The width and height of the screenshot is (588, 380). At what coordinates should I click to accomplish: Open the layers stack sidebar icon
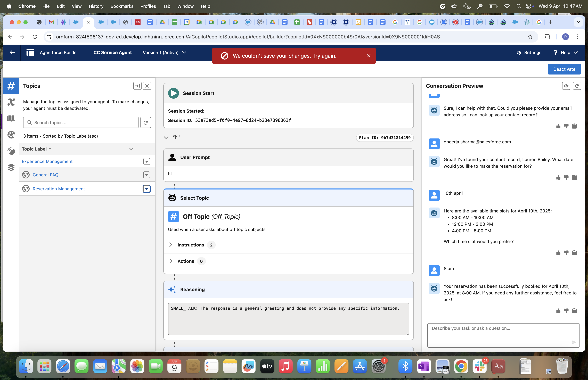point(11,167)
